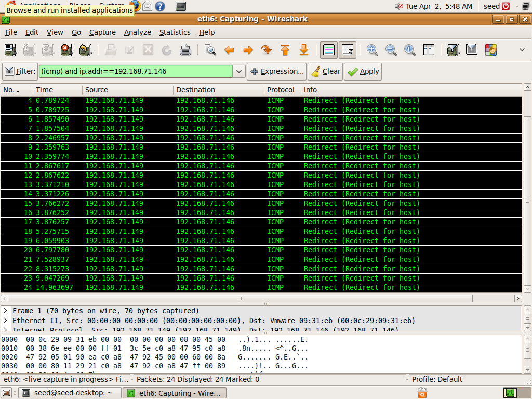532x399 pixels.
Task: Apply the display filter
Action: [x=363, y=71]
